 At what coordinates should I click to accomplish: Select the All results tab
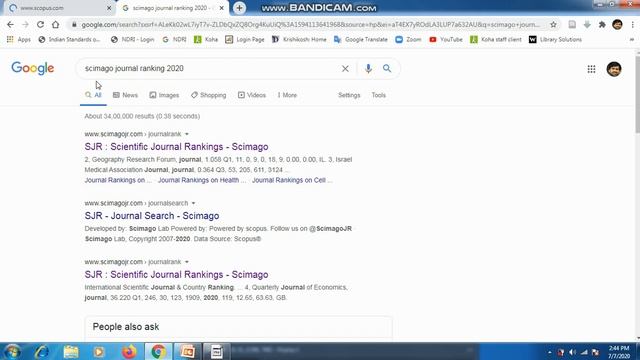(93, 95)
